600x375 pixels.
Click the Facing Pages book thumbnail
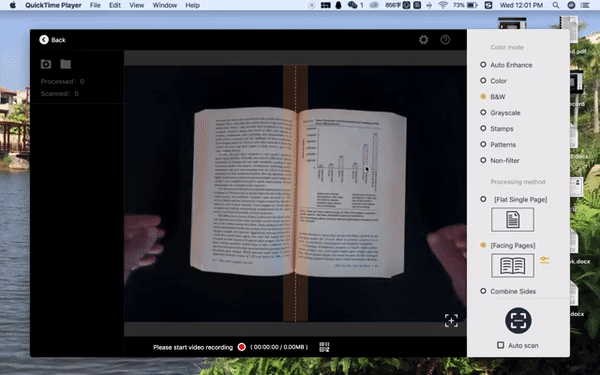click(x=512, y=266)
